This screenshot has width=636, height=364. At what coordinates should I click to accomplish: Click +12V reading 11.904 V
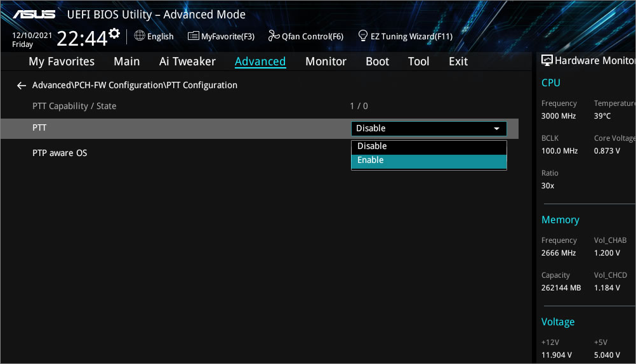pos(557,355)
